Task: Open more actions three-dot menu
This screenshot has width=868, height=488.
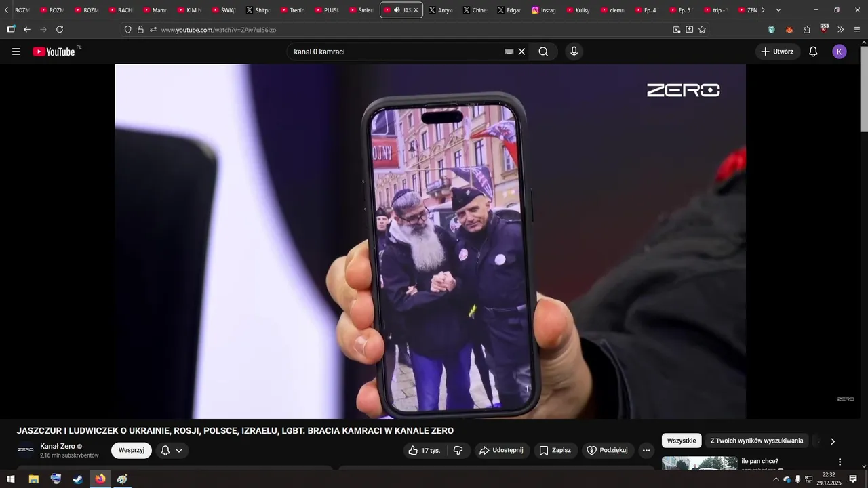Action: tap(646, 450)
